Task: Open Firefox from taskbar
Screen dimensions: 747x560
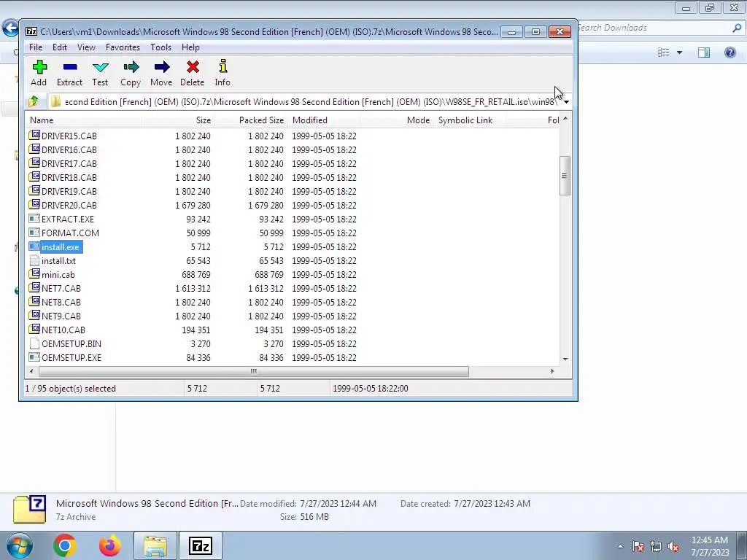Action: [110, 545]
